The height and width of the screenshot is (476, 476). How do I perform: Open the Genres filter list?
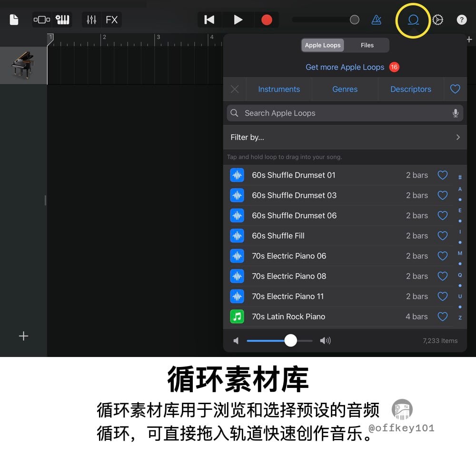345,89
